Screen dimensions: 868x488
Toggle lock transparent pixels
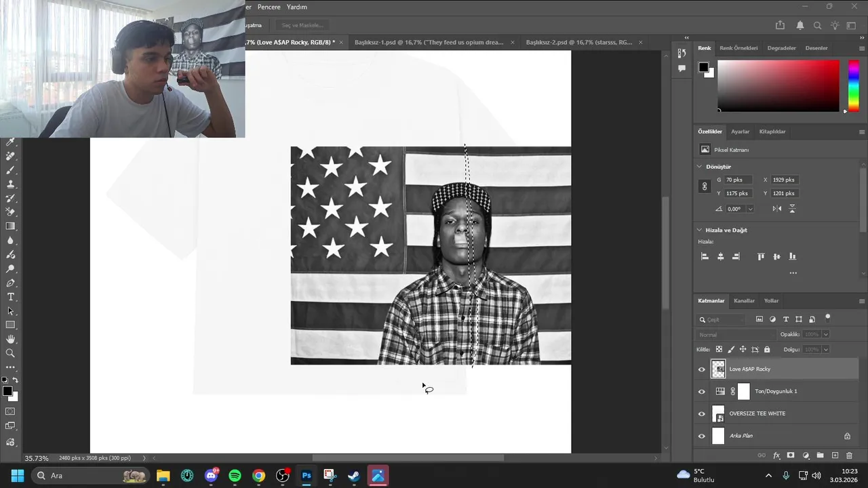[719, 349]
